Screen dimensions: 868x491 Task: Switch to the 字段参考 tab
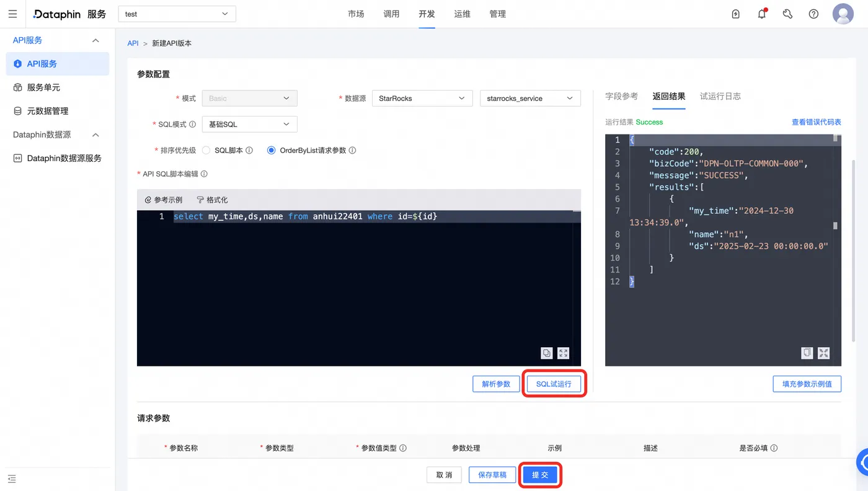point(621,96)
